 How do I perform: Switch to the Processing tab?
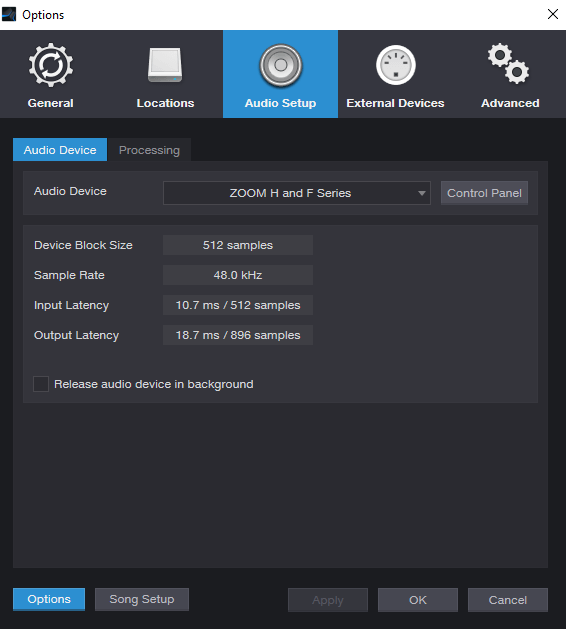pyautogui.click(x=149, y=150)
